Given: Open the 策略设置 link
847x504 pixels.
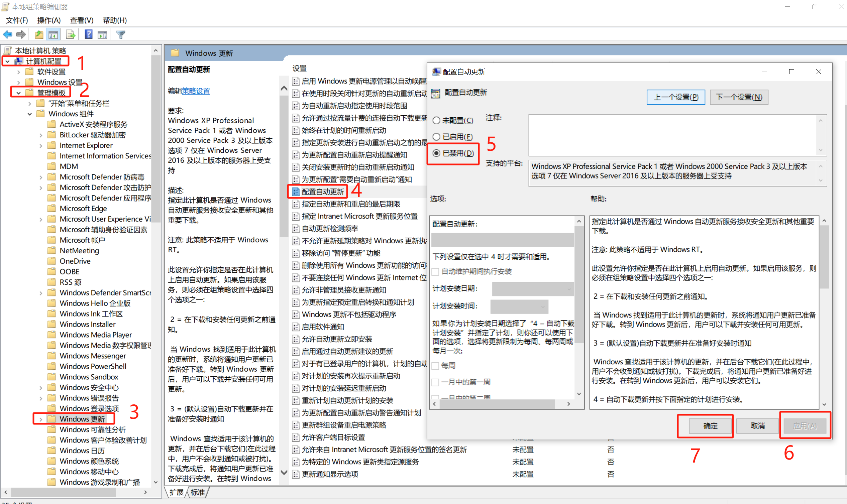Looking at the screenshot, I should (x=196, y=91).
